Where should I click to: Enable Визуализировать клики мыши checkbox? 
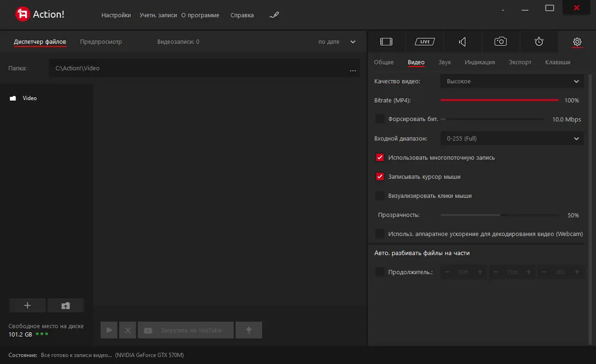(x=380, y=195)
